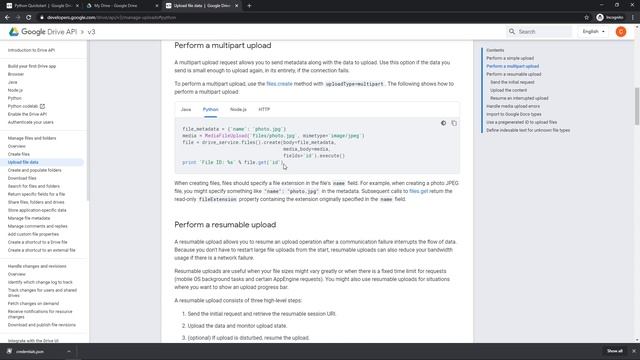The width and height of the screenshot is (640, 360).
Task: Open the orange user account avatar
Action: coord(621,32)
